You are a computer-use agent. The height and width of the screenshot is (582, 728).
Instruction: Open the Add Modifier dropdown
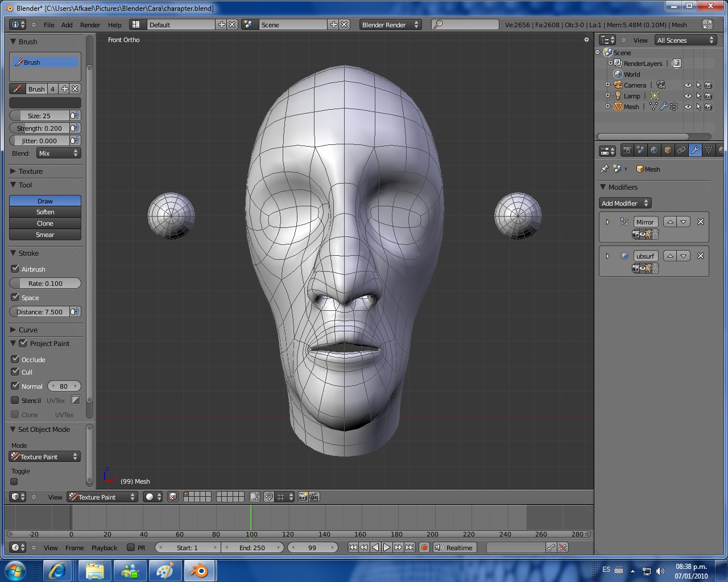click(x=624, y=203)
